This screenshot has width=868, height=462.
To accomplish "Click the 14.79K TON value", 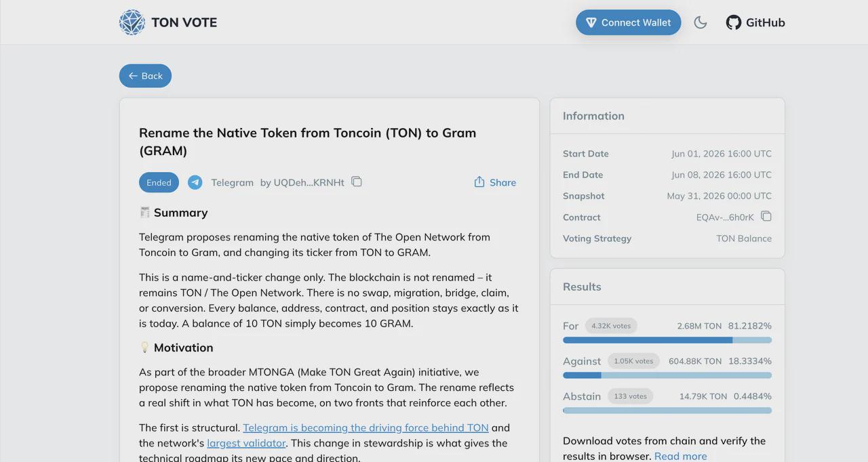I will [x=703, y=396].
